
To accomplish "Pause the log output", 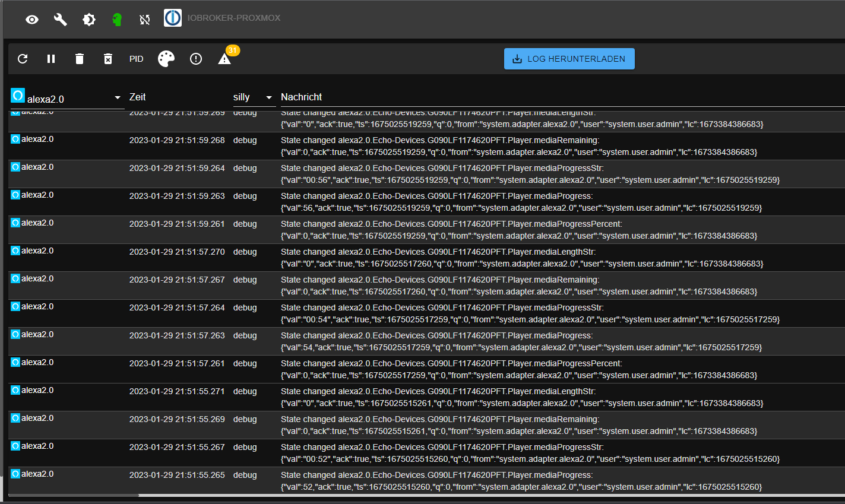I will click(x=51, y=59).
